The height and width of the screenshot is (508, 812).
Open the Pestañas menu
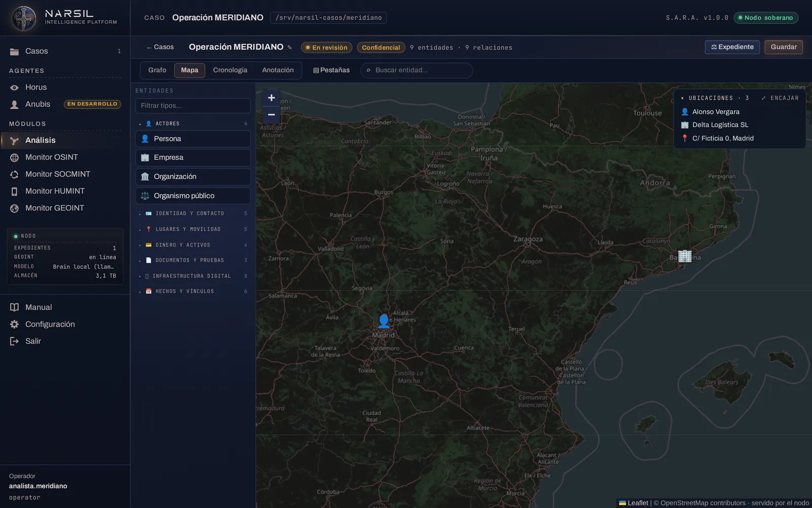(x=331, y=70)
